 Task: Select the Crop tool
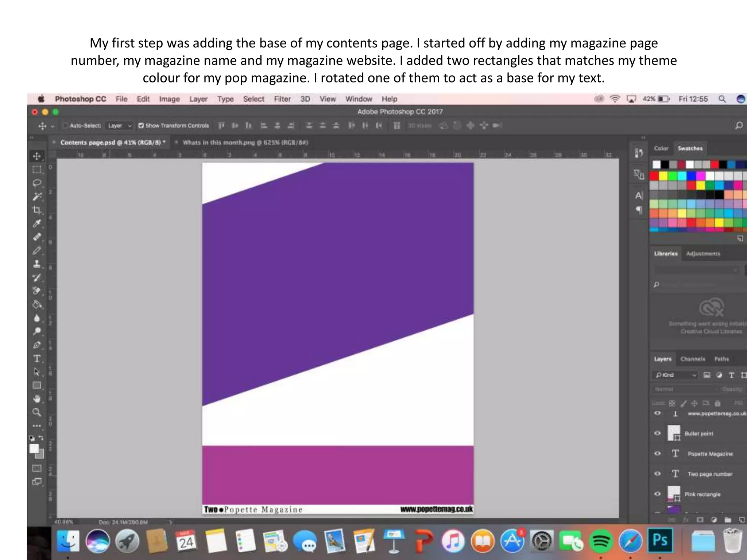(x=36, y=210)
